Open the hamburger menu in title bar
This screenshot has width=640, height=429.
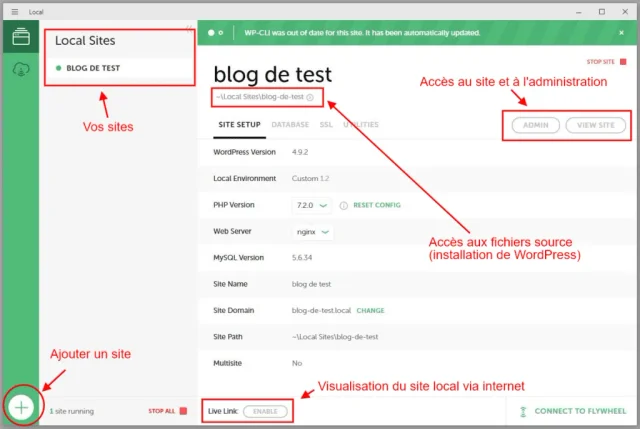pyautogui.click(x=14, y=11)
